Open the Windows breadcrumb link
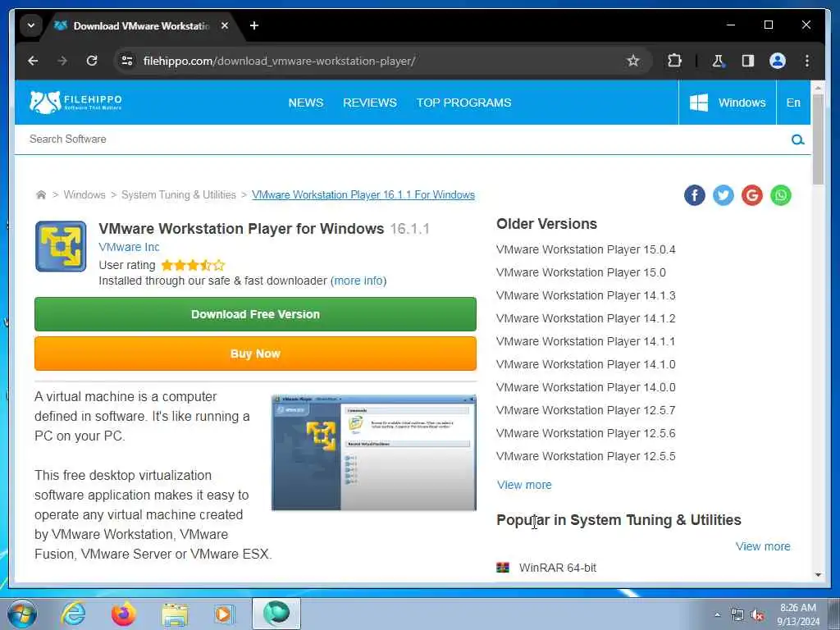 pyautogui.click(x=84, y=195)
